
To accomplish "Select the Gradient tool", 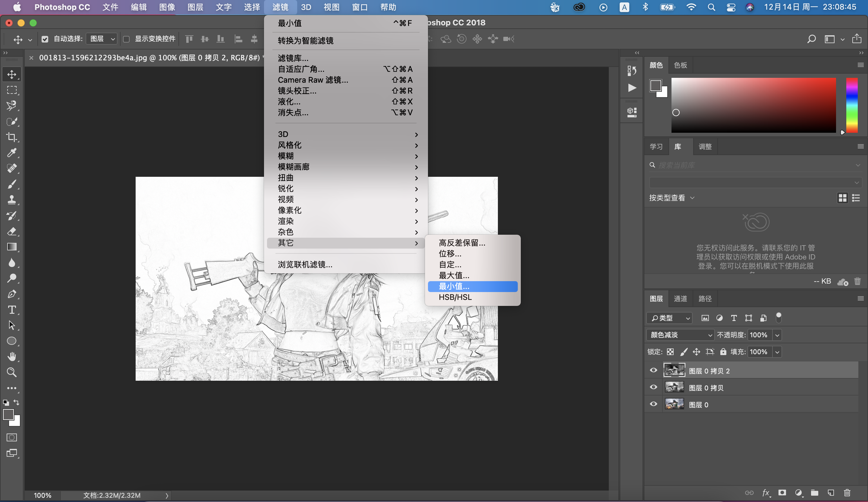I will coord(12,247).
